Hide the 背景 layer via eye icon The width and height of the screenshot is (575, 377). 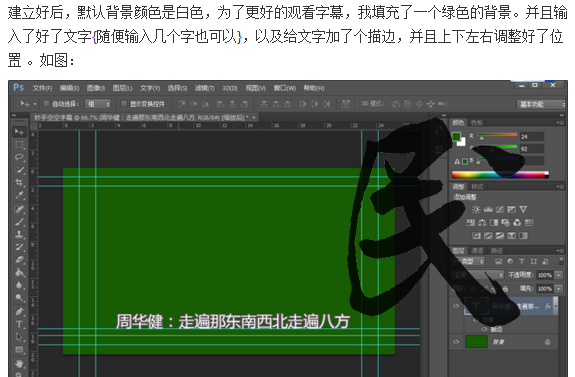coord(456,342)
